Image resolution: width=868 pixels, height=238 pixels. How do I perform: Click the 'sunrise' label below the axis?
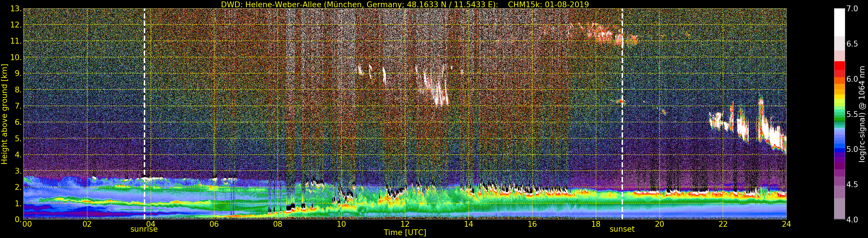pos(144,229)
